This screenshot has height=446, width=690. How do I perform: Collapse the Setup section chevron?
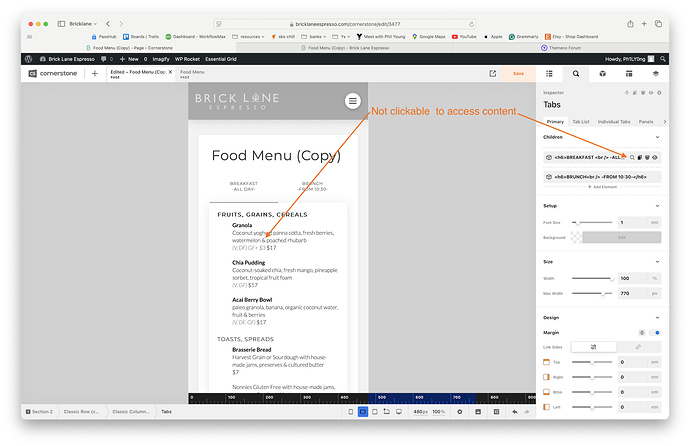click(x=657, y=206)
